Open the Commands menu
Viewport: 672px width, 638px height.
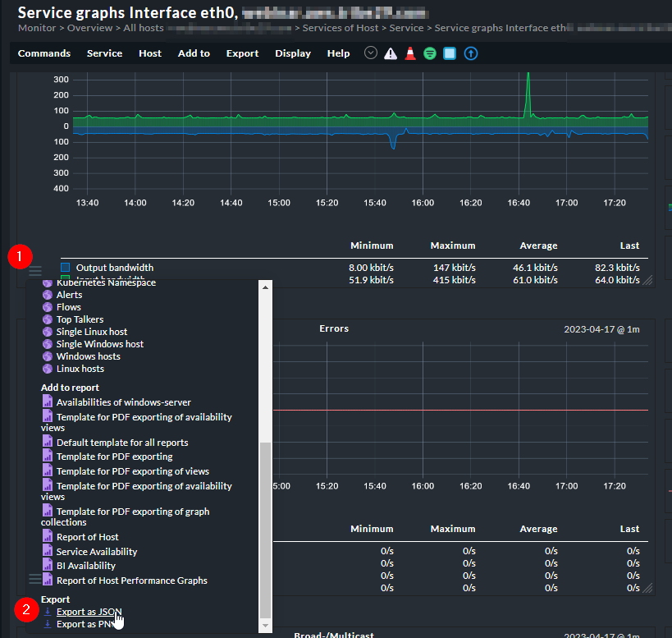coord(44,53)
